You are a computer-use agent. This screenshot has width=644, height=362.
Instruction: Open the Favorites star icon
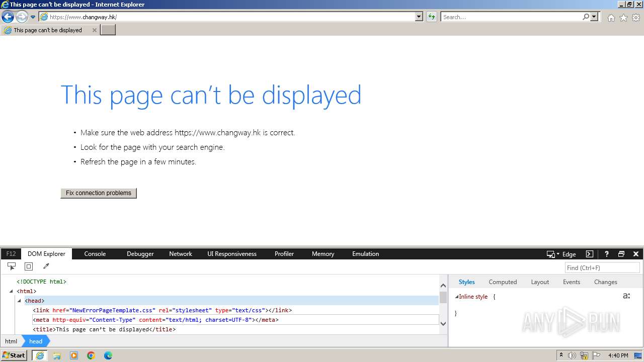(x=623, y=18)
